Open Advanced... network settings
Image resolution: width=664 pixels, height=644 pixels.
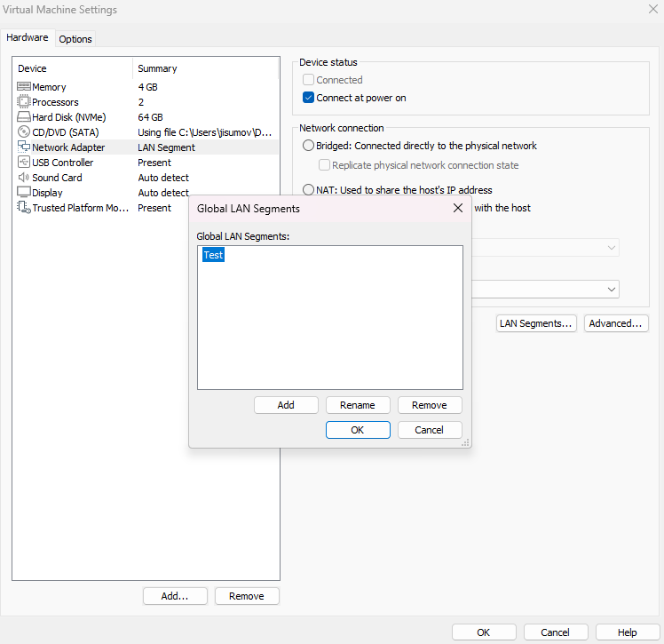tap(616, 323)
